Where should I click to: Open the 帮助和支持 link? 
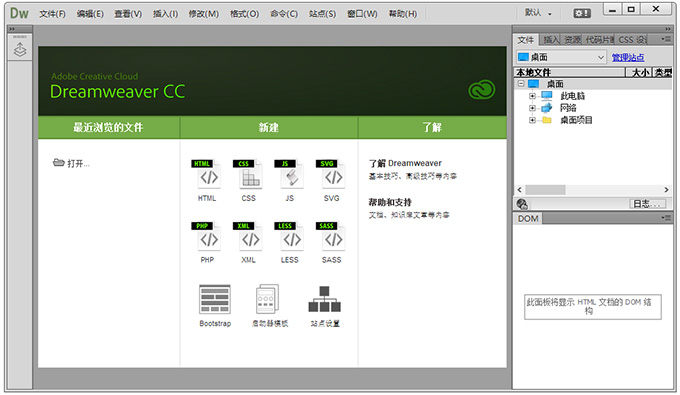[x=390, y=202]
